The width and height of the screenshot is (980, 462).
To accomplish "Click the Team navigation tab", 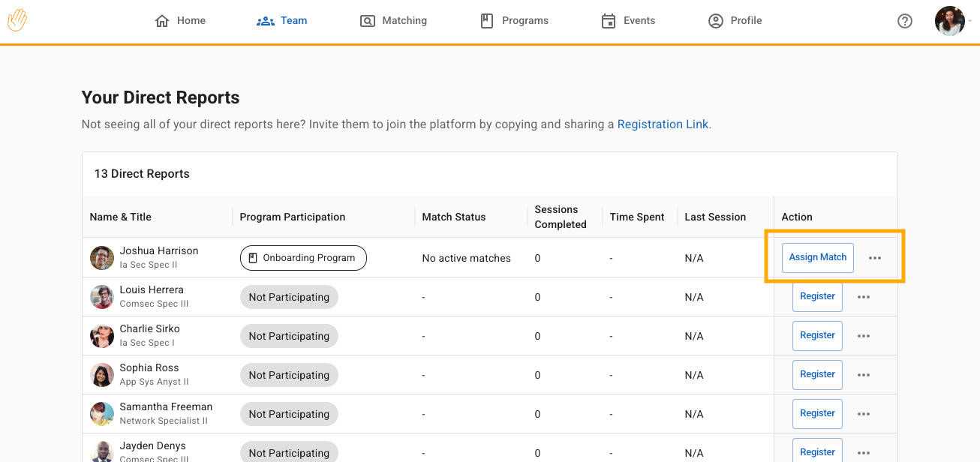I will [x=282, y=21].
